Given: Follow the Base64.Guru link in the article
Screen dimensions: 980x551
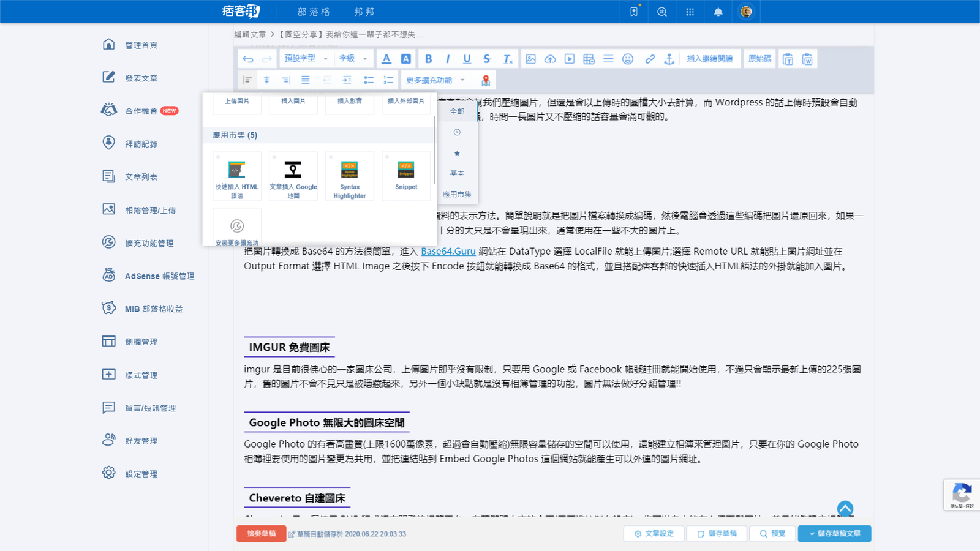Looking at the screenshot, I should pyautogui.click(x=448, y=251).
